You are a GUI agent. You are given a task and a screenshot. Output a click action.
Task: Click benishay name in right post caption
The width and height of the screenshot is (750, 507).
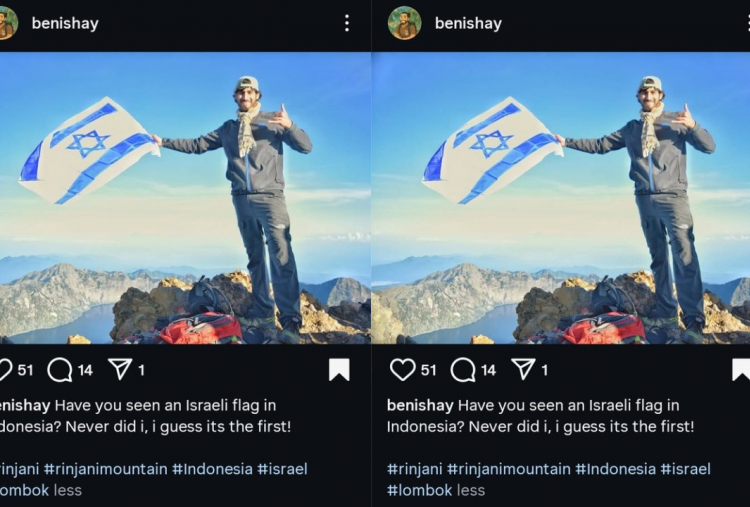pos(420,406)
